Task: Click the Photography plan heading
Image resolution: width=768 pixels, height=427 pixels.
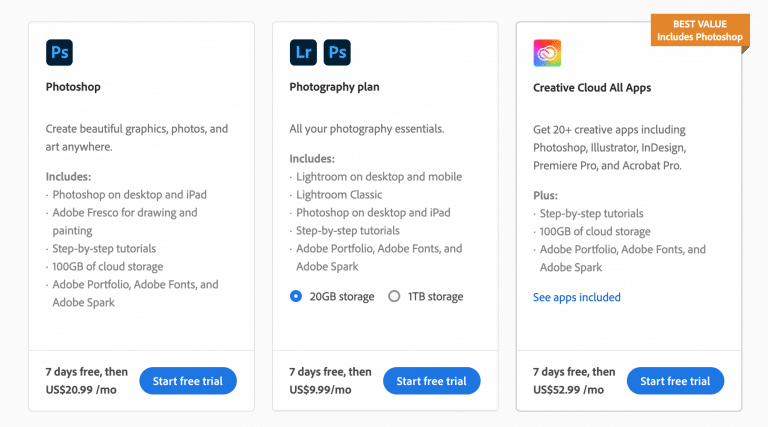Action: point(334,87)
